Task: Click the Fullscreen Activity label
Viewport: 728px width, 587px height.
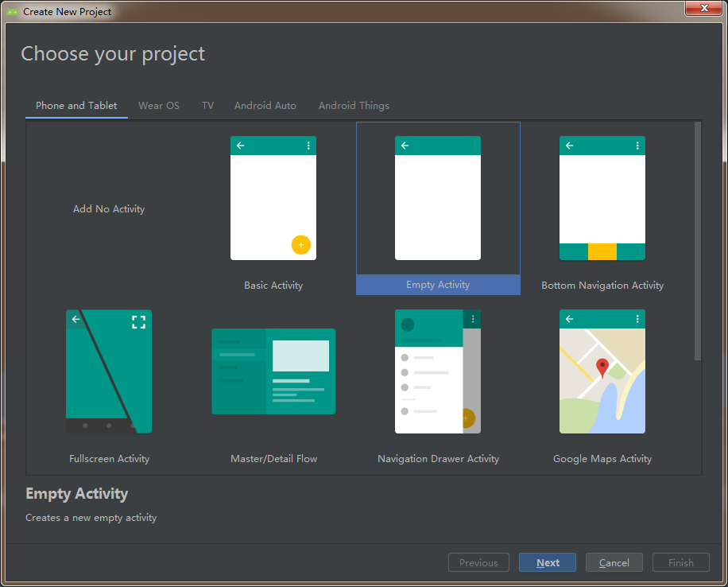Action: (109, 459)
